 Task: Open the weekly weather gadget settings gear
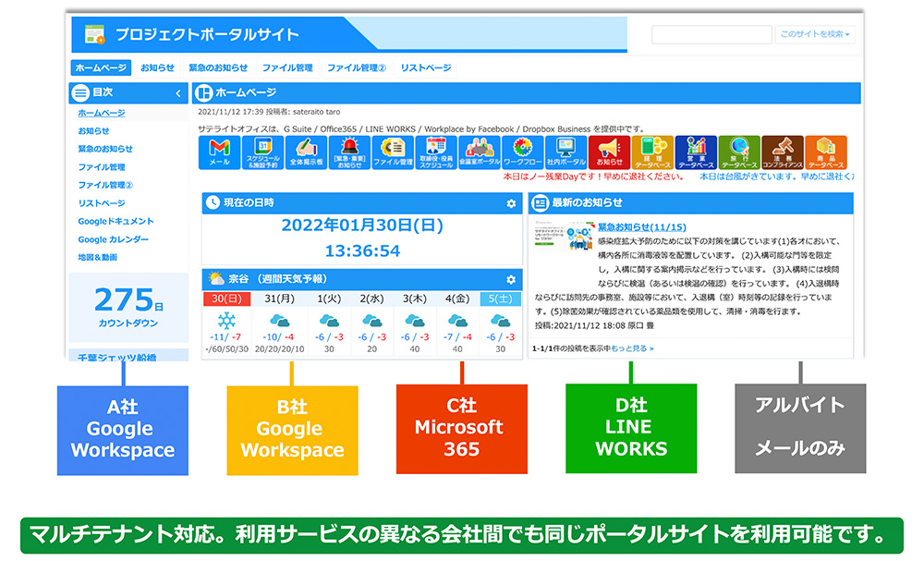tap(511, 279)
